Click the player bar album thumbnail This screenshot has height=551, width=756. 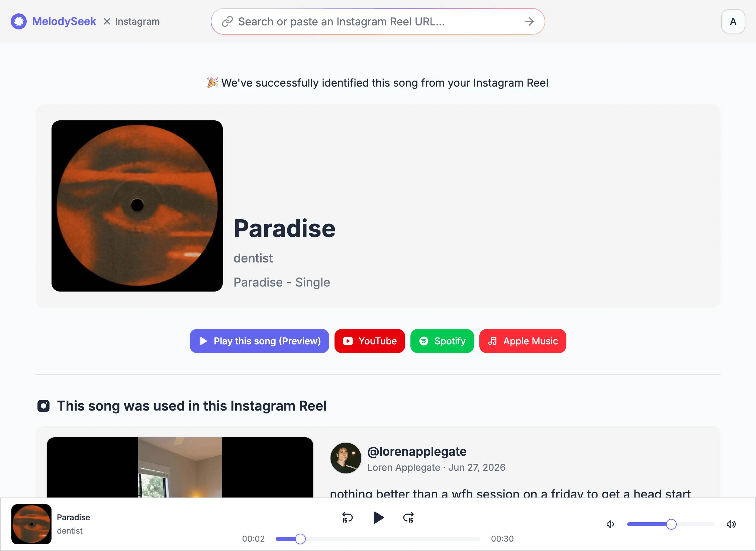click(31, 524)
